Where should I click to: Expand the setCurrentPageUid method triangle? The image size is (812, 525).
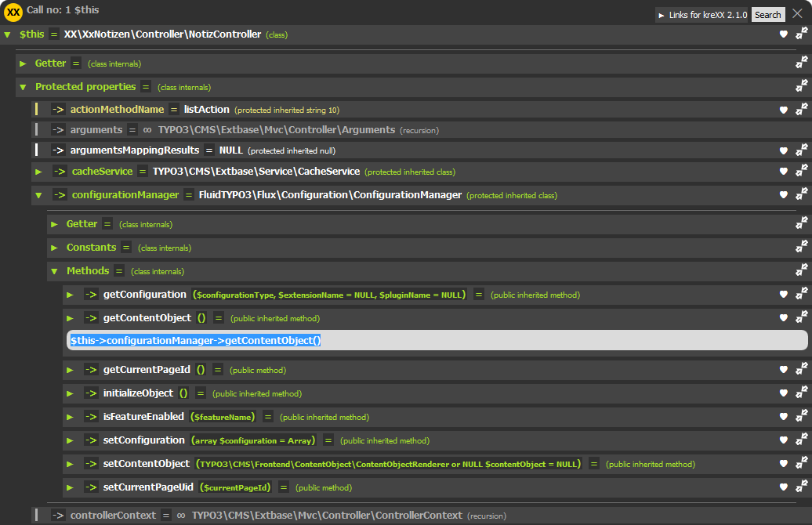[70, 487]
